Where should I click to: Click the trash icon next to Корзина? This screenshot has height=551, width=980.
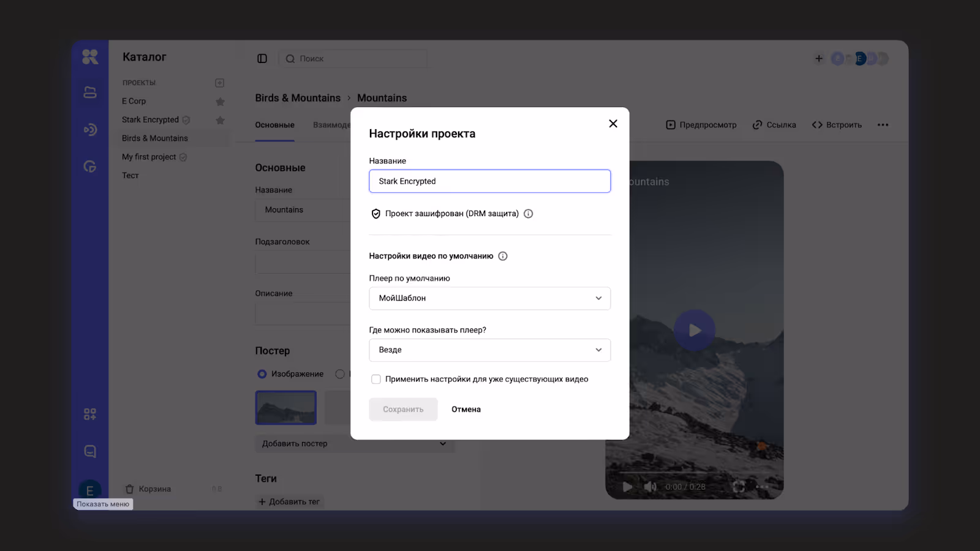(129, 489)
